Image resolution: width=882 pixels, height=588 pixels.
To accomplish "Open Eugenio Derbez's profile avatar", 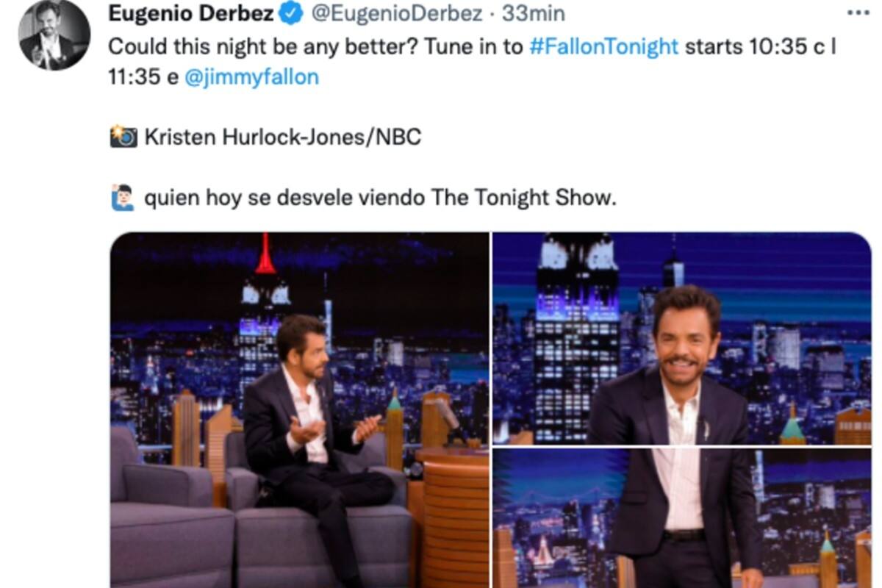I will (54, 36).
